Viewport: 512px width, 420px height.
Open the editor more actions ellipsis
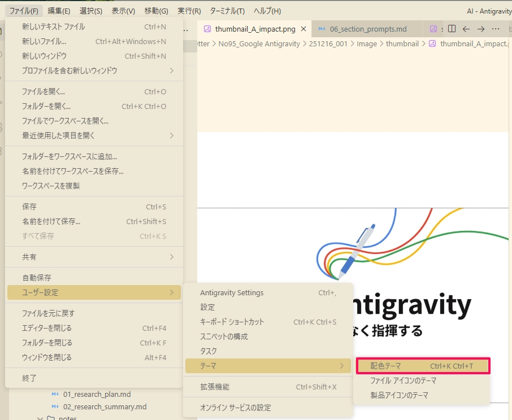coord(496,29)
